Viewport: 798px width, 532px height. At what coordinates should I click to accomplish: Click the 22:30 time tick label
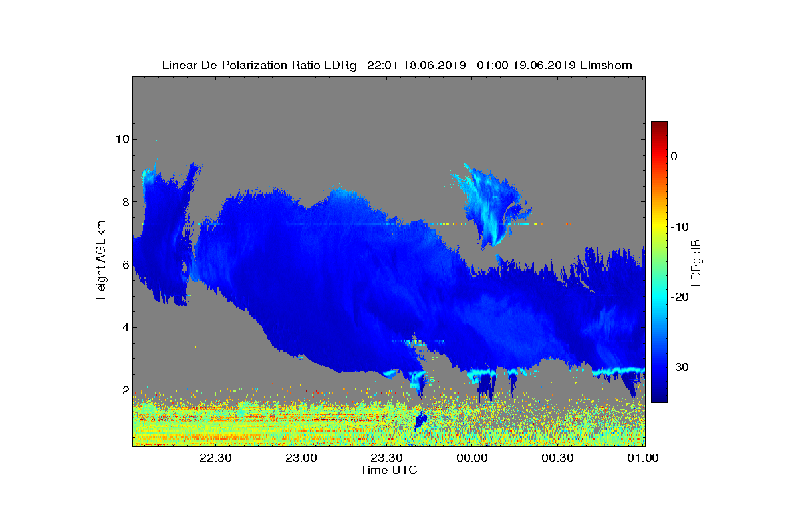[215, 458]
